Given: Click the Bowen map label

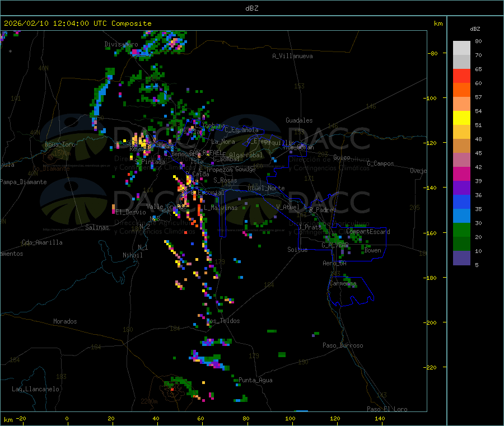Looking at the screenshot, I should click(x=373, y=250).
